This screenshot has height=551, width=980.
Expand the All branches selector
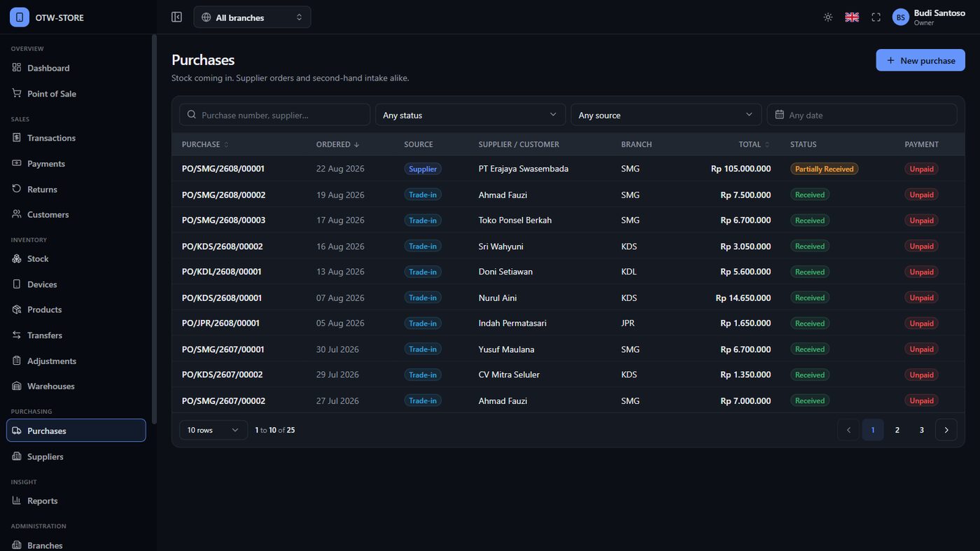coord(252,18)
